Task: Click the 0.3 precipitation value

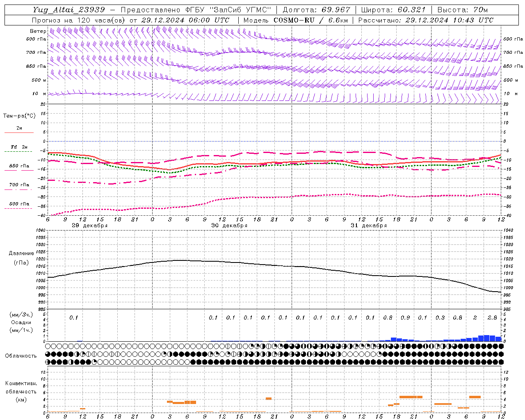Action: pyautogui.click(x=440, y=317)
